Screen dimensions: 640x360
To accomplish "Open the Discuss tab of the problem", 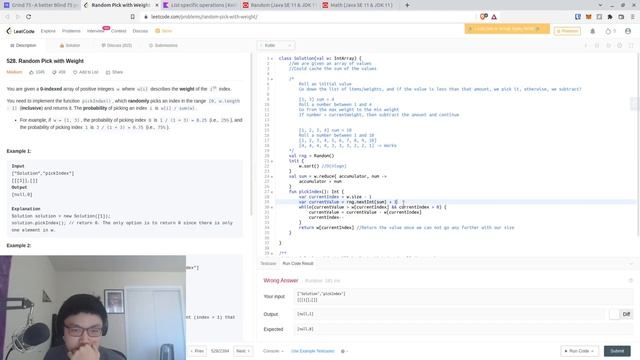I will [x=117, y=45].
